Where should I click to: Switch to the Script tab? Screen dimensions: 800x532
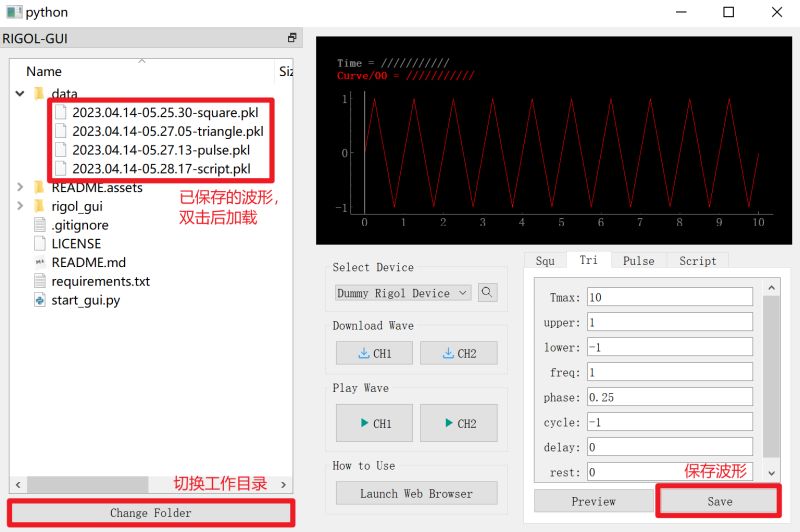pyautogui.click(x=697, y=261)
